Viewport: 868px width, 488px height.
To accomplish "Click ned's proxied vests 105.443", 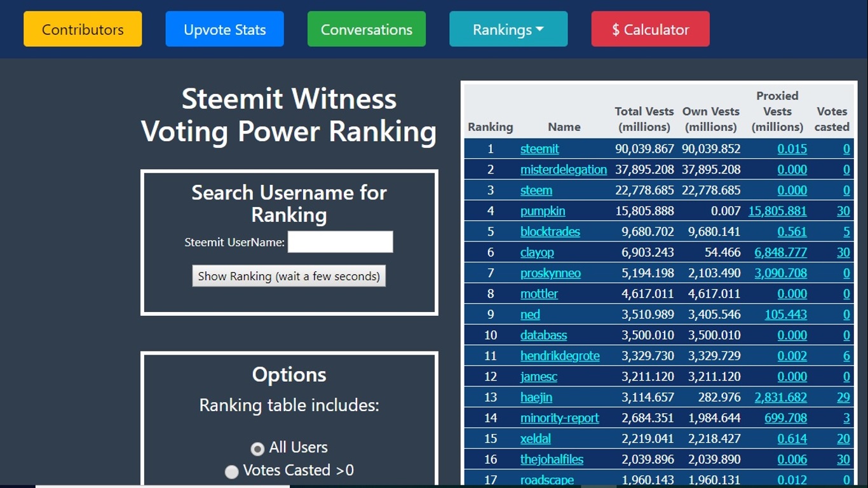I will point(786,315).
